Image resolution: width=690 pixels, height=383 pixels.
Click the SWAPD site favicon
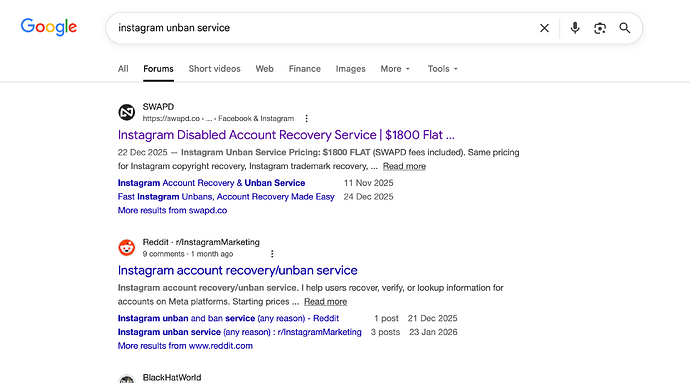[127, 112]
